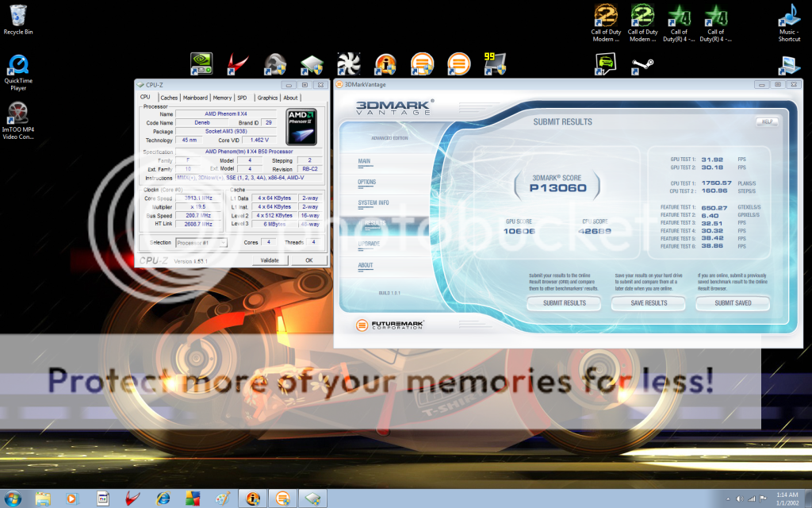Switch to the Caches tab in CPU-Z
This screenshot has height=508, width=812.
tap(169, 98)
